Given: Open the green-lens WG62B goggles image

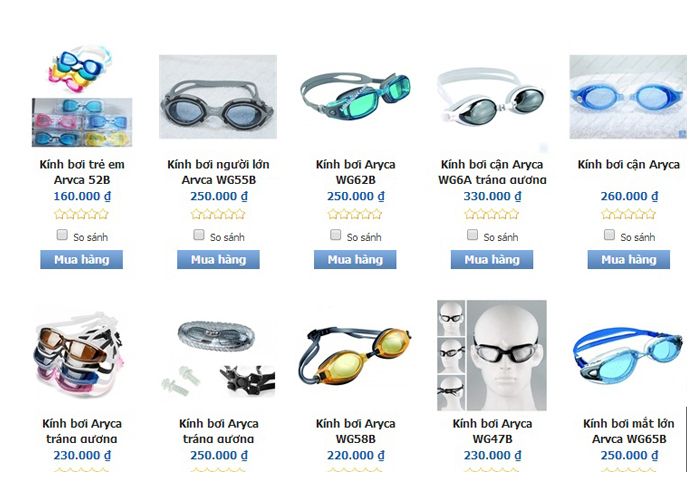Looking at the screenshot, I should pos(355,97).
